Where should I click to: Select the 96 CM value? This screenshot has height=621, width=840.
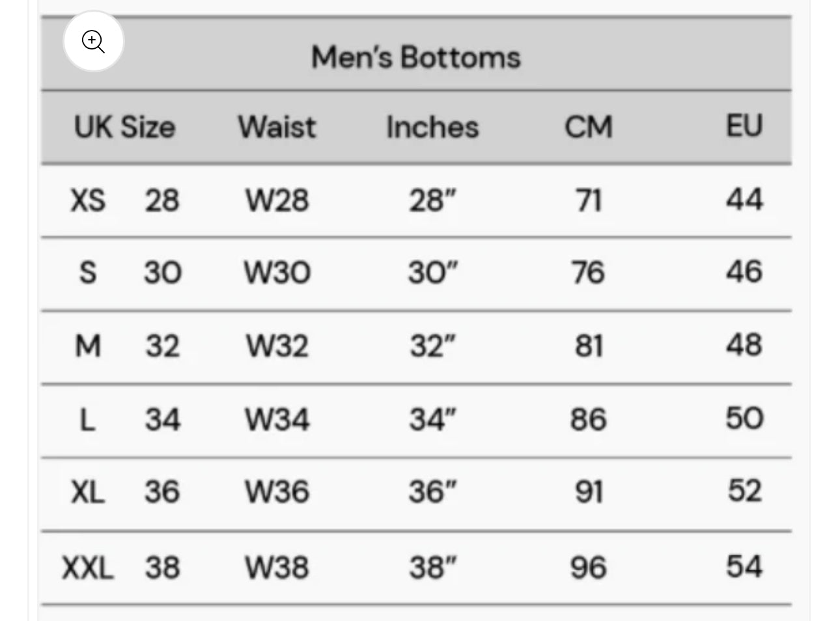pyautogui.click(x=588, y=567)
